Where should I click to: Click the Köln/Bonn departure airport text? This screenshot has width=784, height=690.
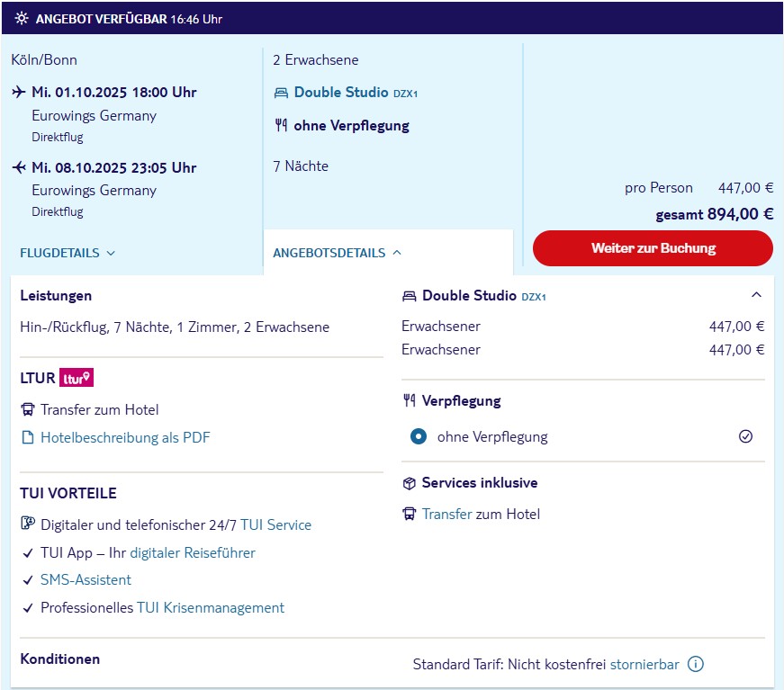44,60
